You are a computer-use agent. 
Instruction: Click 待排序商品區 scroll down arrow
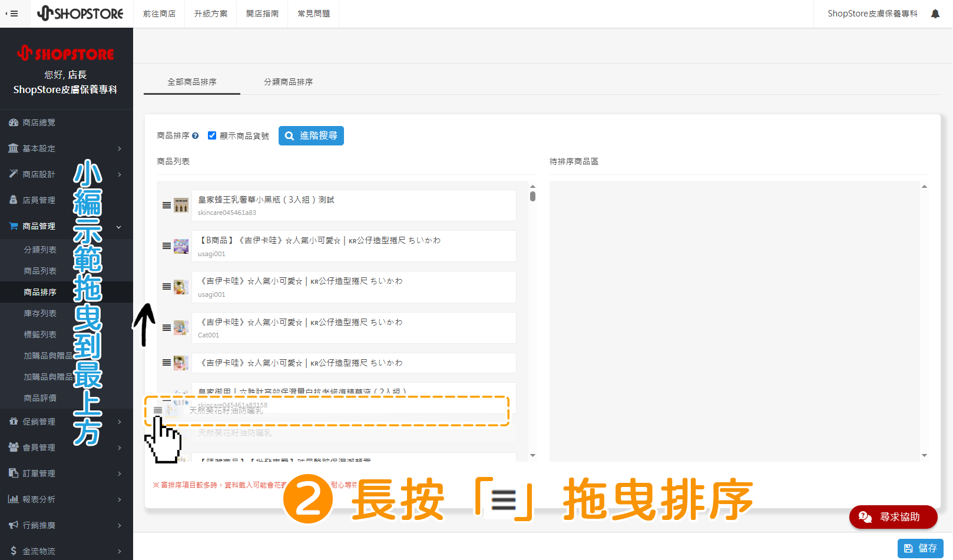pyautogui.click(x=924, y=455)
